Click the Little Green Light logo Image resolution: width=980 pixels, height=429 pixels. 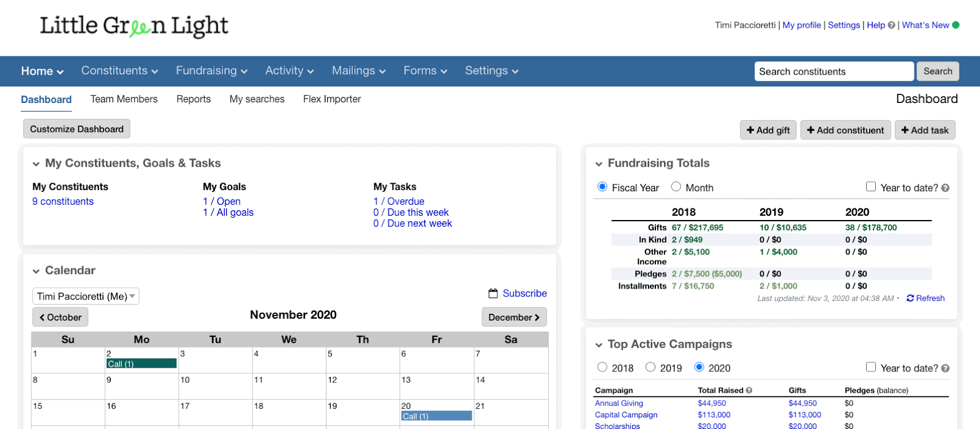click(134, 26)
